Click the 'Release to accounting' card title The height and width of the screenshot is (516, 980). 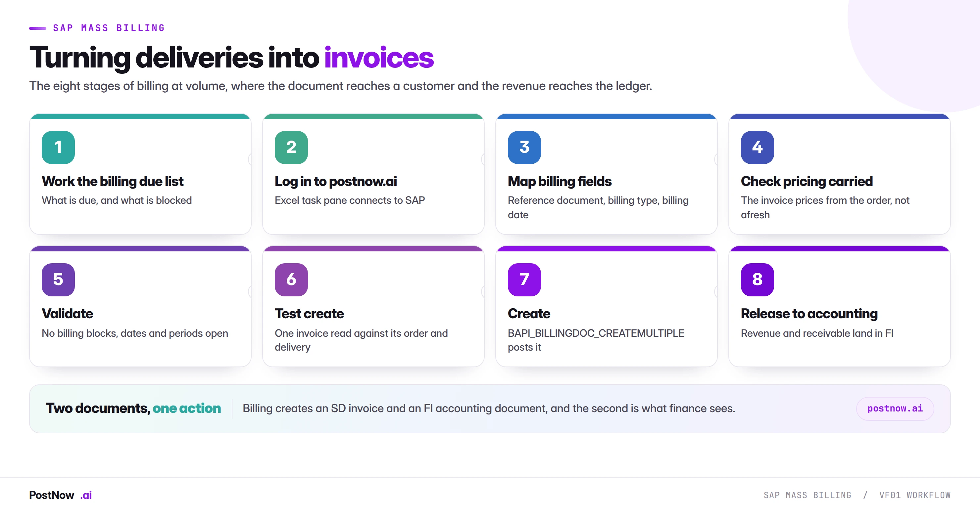(809, 314)
